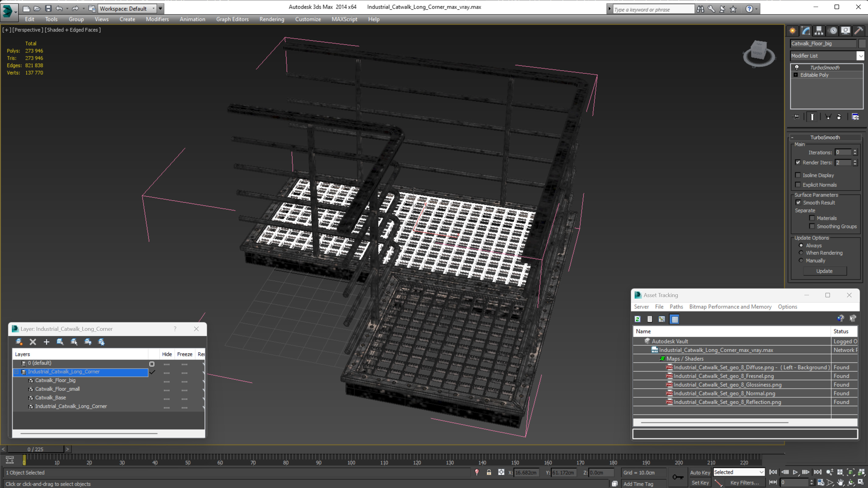
Task: Click Maximize Viewport Toggle icon
Action: point(861,483)
